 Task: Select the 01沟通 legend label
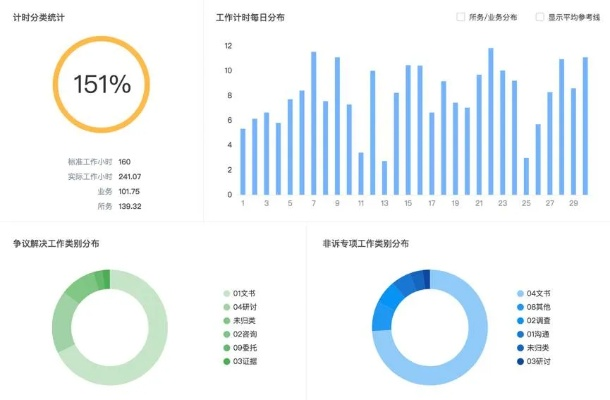pos(540,333)
